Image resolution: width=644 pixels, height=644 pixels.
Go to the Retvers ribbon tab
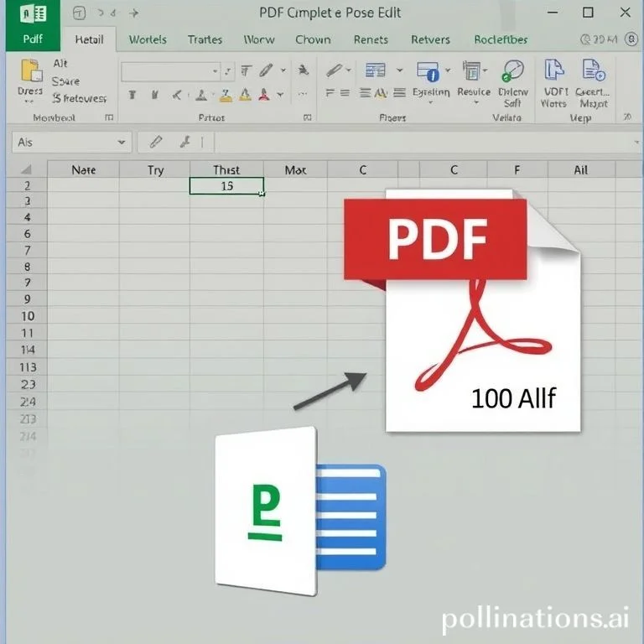[430, 39]
